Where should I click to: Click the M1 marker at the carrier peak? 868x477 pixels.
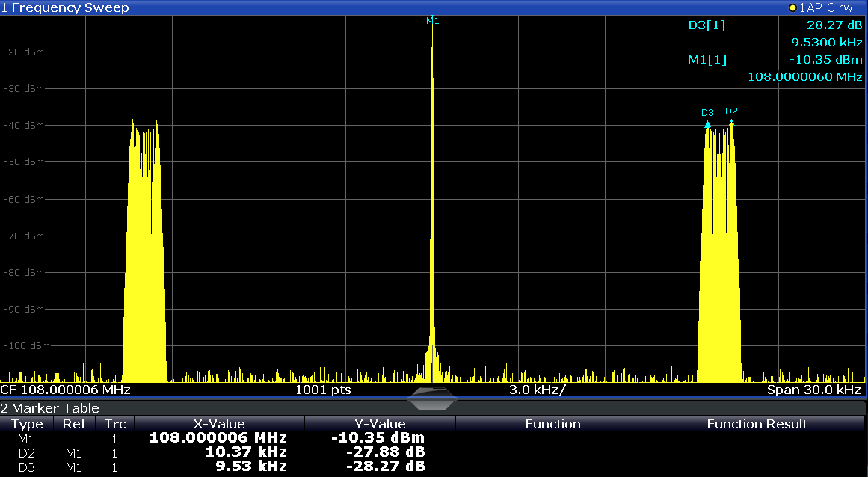[x=432, y=22]
